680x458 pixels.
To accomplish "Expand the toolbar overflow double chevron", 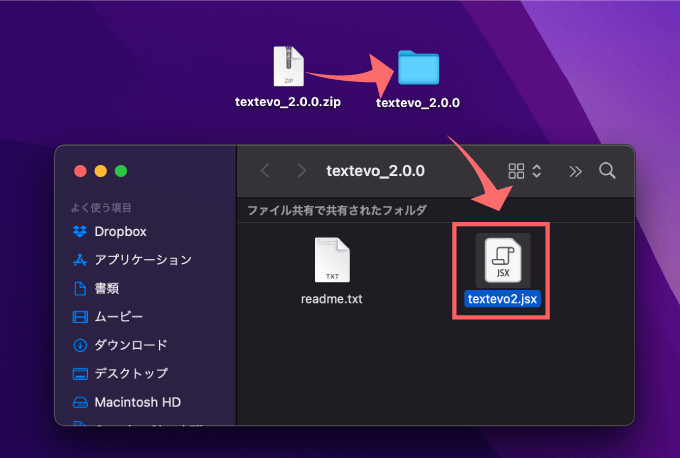I will coord(575,171).
